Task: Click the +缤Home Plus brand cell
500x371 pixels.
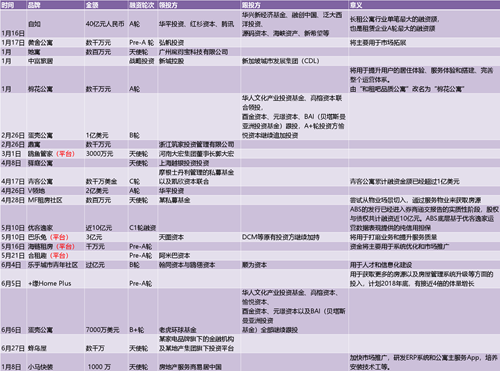Action: coord(55,279)
